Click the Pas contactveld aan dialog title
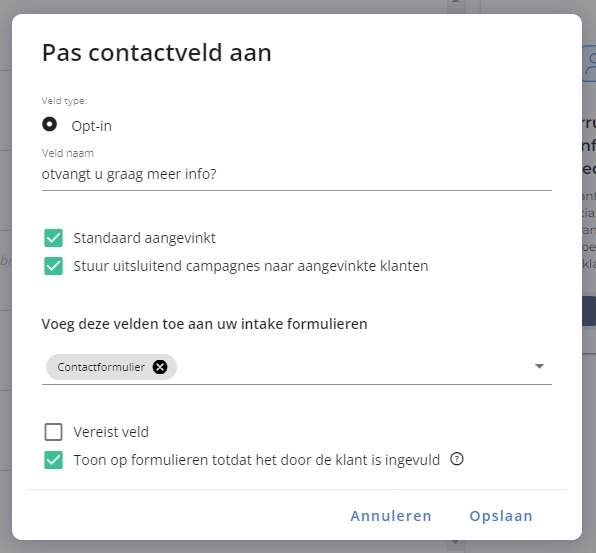596x553 pixels. (157, 53)
